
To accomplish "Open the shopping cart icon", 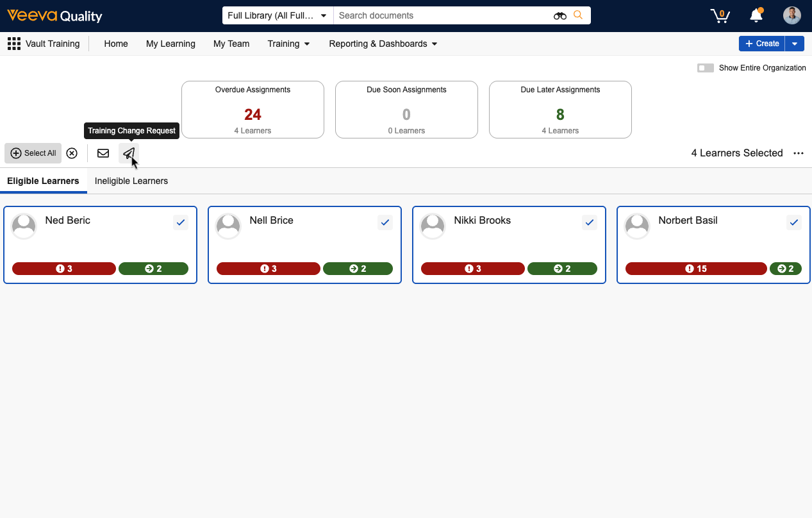I will (x=720, y=15).
